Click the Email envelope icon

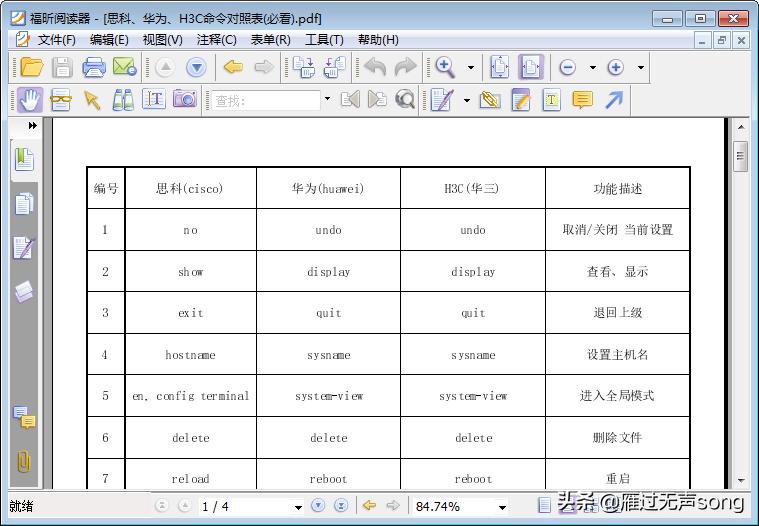(x=124, y=67)
